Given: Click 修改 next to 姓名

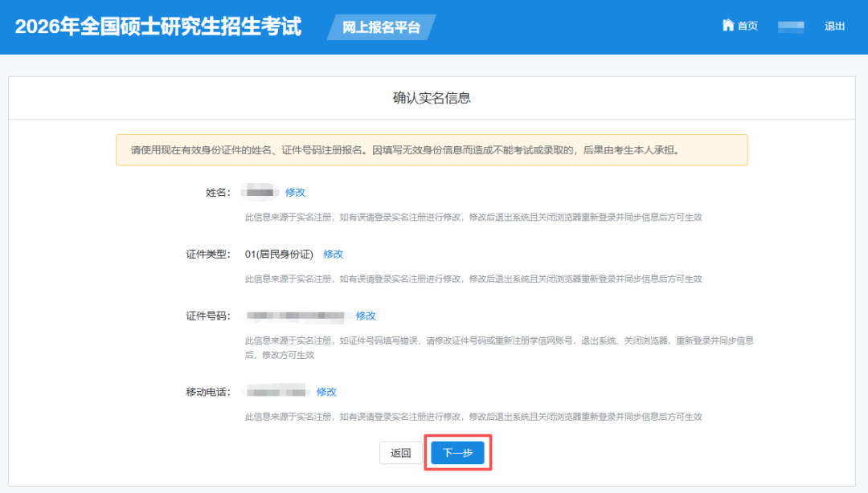Looking at the screenshot, I should coord(296,193).
